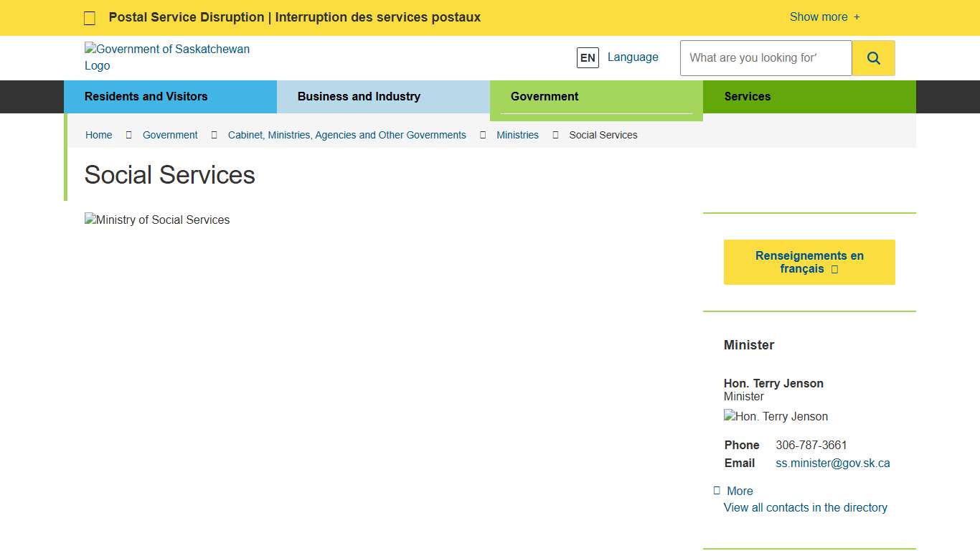980x551 pixels.
Task: Open the Services navigation tab
Action: tap(748, 96)
